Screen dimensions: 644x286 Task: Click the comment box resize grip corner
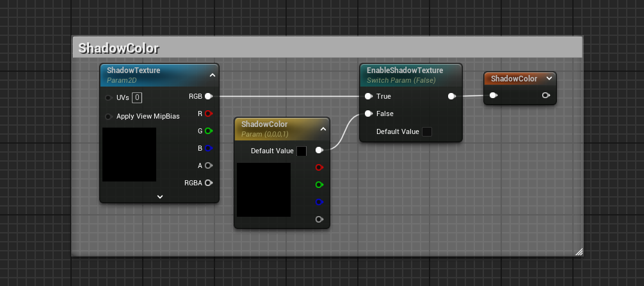tap(579, 252)
